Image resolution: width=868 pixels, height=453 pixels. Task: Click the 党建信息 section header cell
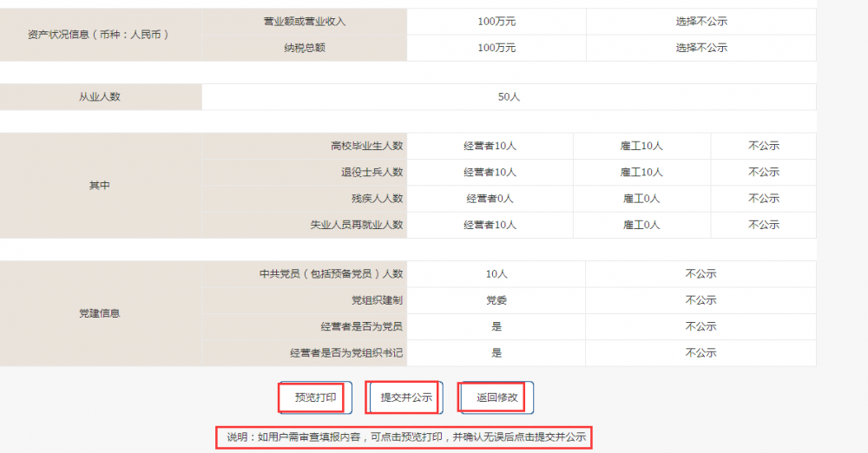coord(101,313)
